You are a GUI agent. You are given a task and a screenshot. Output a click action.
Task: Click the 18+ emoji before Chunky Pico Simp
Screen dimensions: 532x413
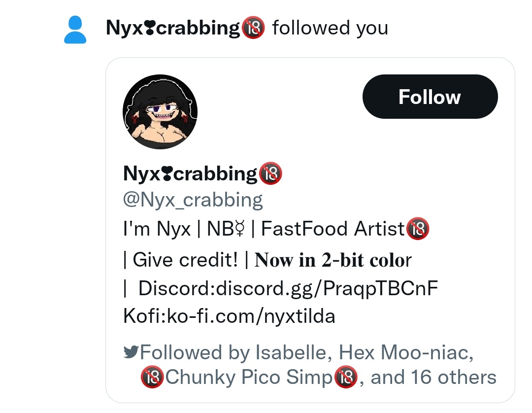(x=152, y=377)
